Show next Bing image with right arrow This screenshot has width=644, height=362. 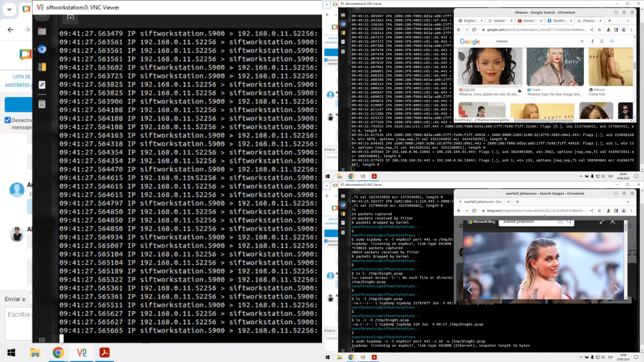pos(617,289)
